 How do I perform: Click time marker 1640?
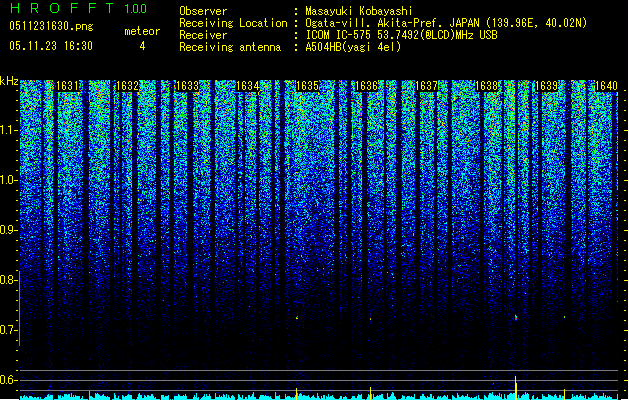click(x=606, y=86)
